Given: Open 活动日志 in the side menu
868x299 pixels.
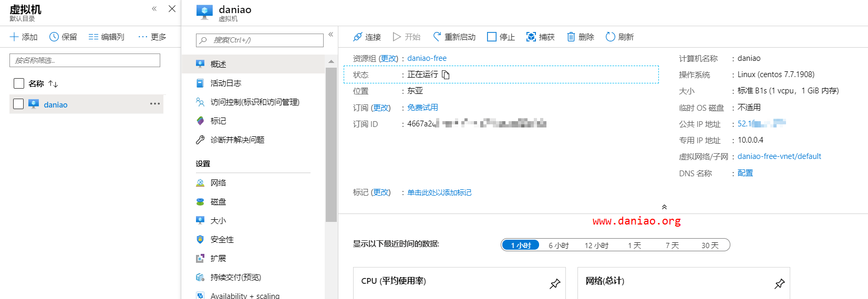Looking at the screenshot, I should click(x=225, y=83).
